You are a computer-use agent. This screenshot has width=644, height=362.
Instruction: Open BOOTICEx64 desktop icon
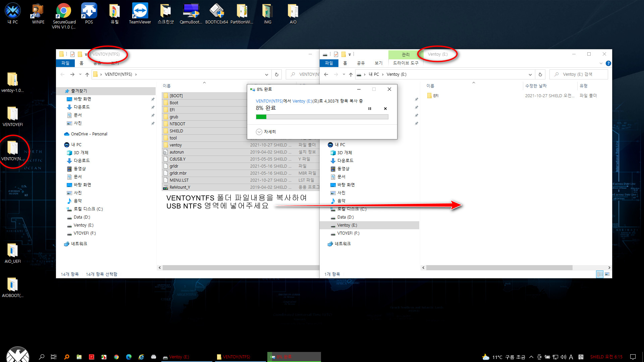tap(216, 13)
